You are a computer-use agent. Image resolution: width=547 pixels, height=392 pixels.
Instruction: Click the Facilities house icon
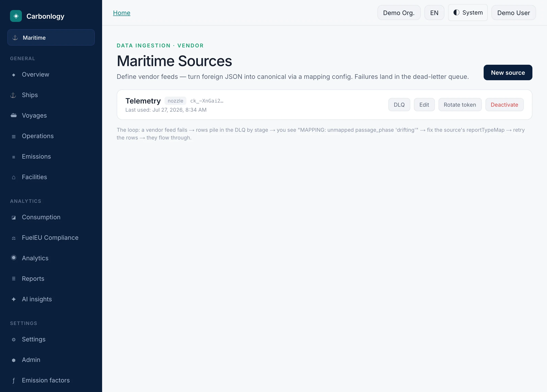click(14, 177)
